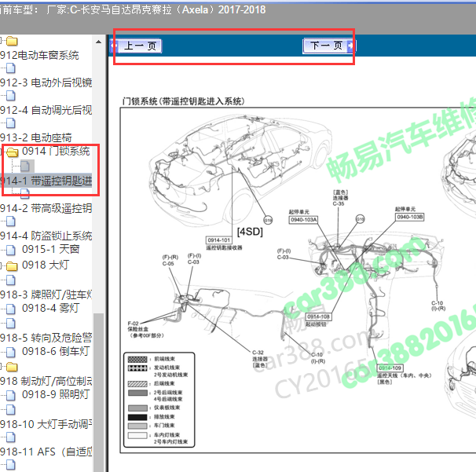The image size is (476, 472).
Task: Click connector label 0914-108 起动按钮
Action: 318,316
